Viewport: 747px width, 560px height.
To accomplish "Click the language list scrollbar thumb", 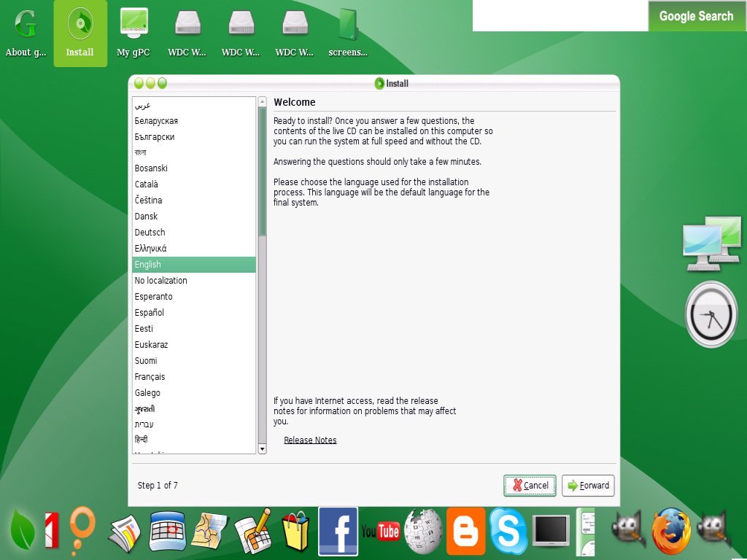I will pyautogui.click(x=262, y=171).
